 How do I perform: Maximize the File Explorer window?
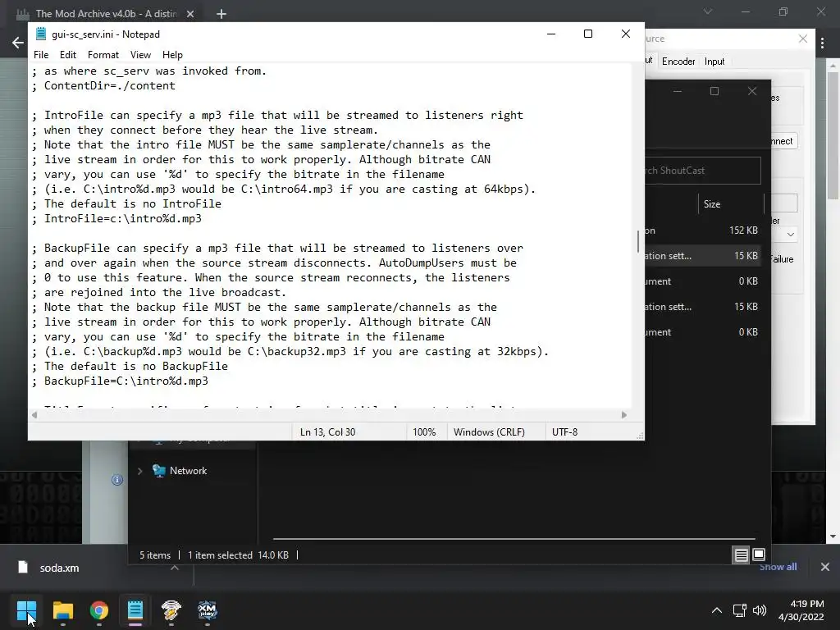coord(714,91)
